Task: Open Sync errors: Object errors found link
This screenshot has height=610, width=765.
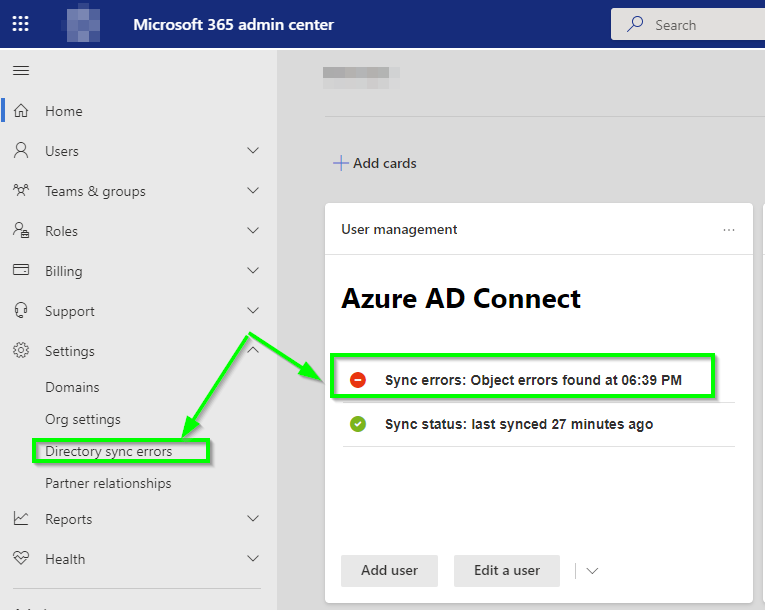Action: pyautogui.click(x=533, y=380)
